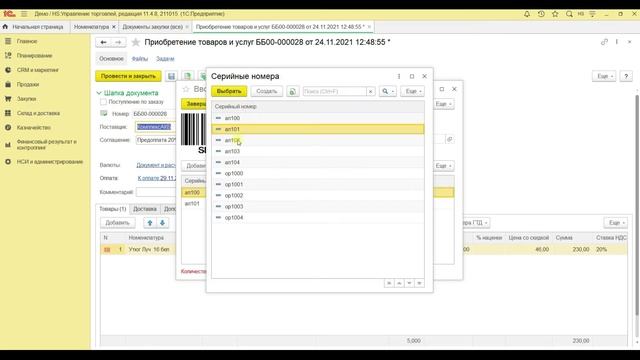Click the back navigation arrow

[104, 42]
